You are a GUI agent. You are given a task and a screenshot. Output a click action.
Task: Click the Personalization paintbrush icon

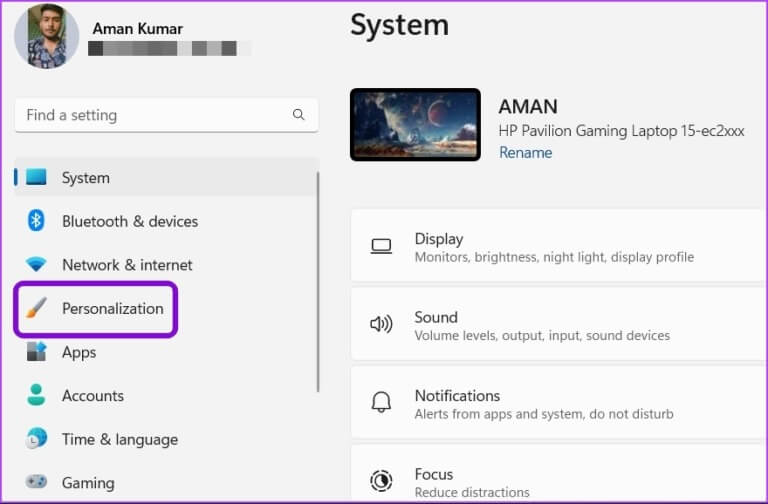tap(36, 308)
